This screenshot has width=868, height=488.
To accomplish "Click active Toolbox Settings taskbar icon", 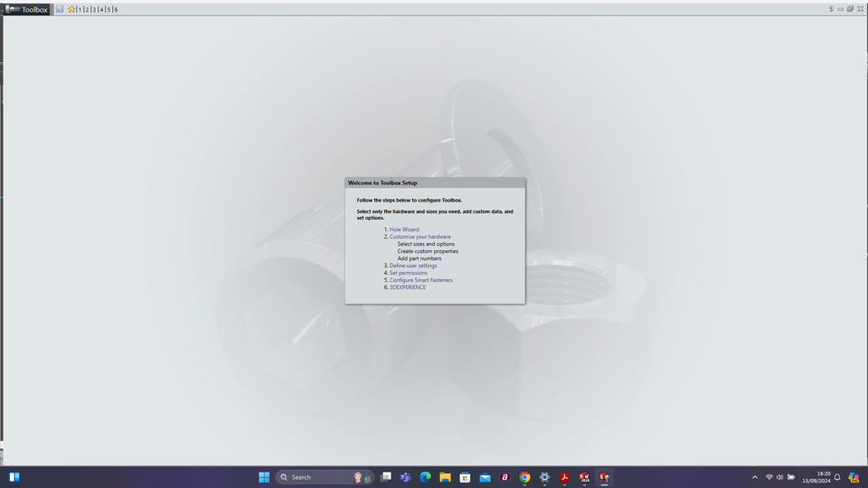I will (605, 477).
